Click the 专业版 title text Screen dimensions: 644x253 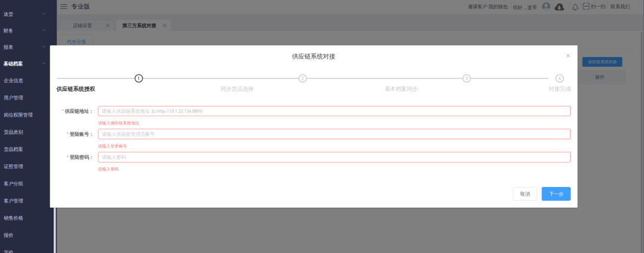click(80, 7)
